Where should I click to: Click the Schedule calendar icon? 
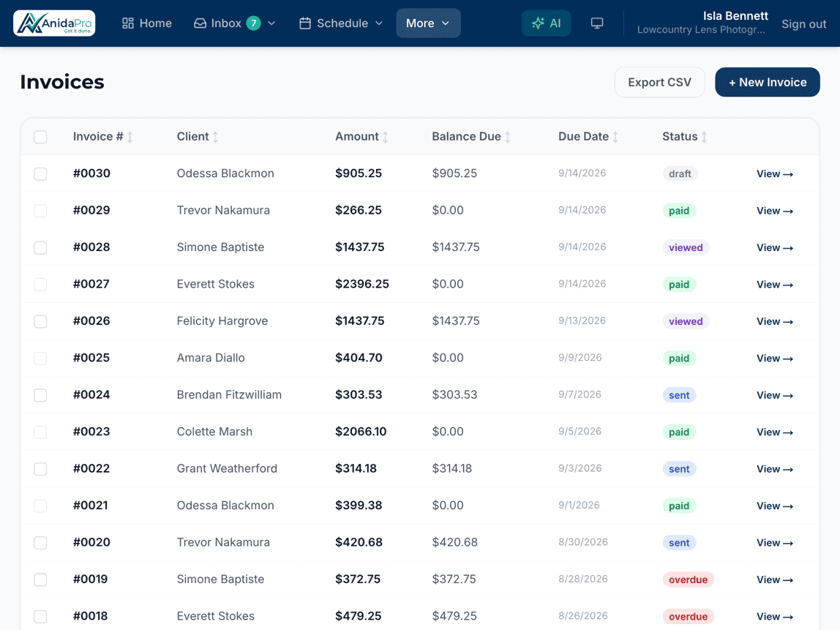pyautogui.click(x=305, y=23)
